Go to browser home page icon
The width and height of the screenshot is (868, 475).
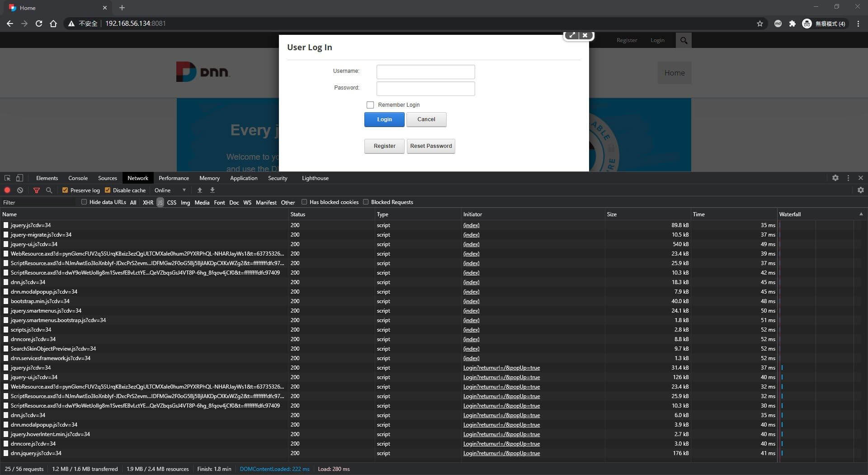pos(53,24)
